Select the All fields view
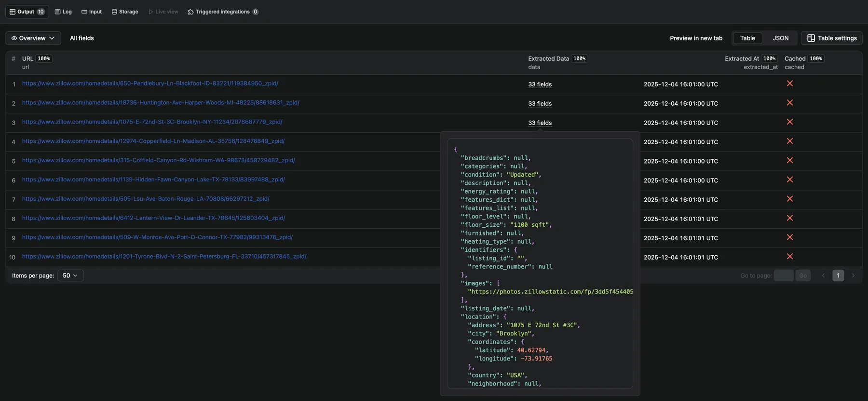The image size is (868, 401). [x=82, y=38]
